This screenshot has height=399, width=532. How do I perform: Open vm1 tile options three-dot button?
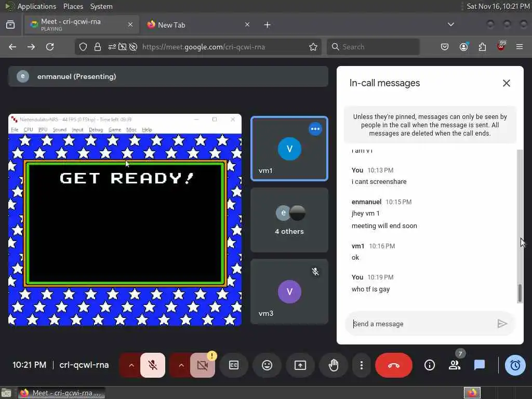(315, 129)
